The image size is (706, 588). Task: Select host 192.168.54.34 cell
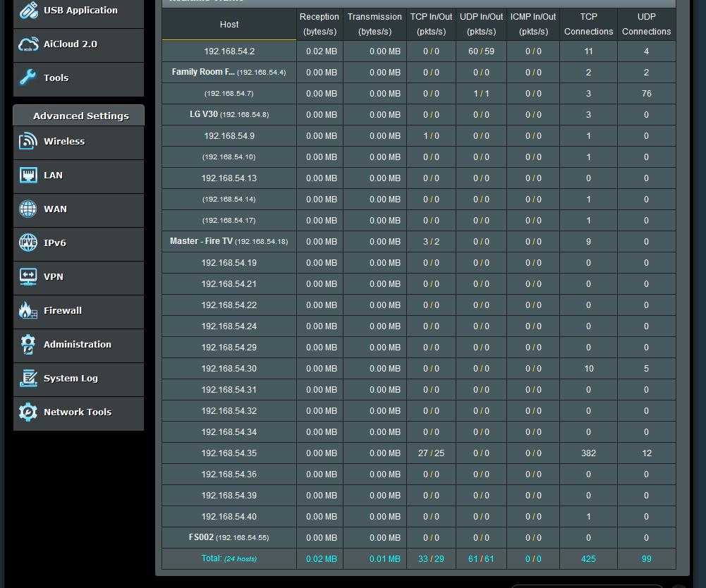point(229,431)
